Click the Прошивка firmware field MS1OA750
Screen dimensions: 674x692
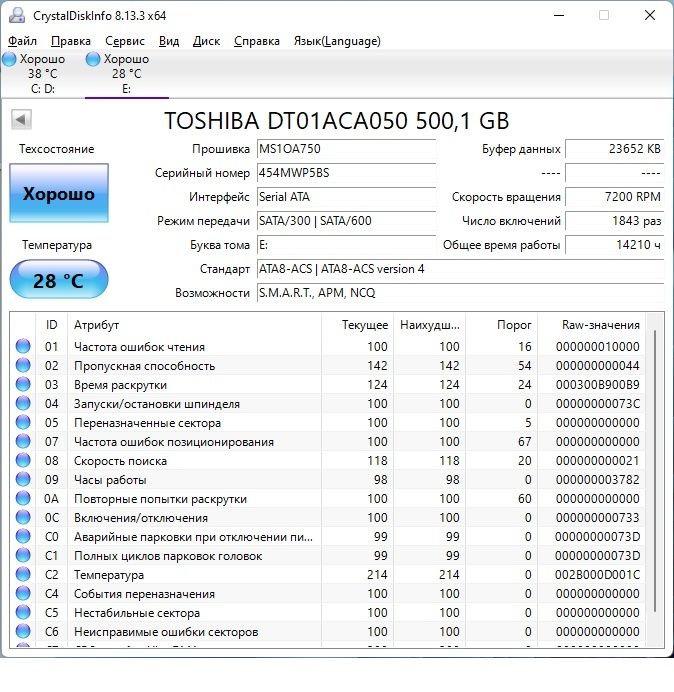346,149
